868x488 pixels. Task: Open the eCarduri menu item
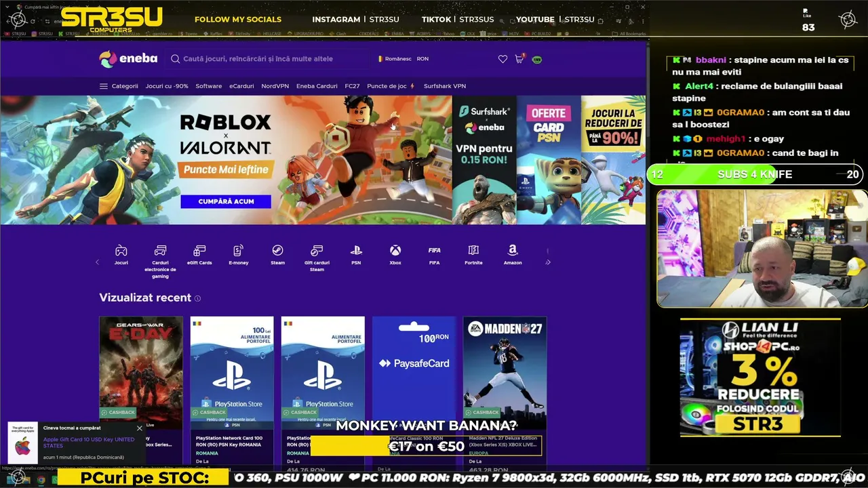[x=241, y=86]
